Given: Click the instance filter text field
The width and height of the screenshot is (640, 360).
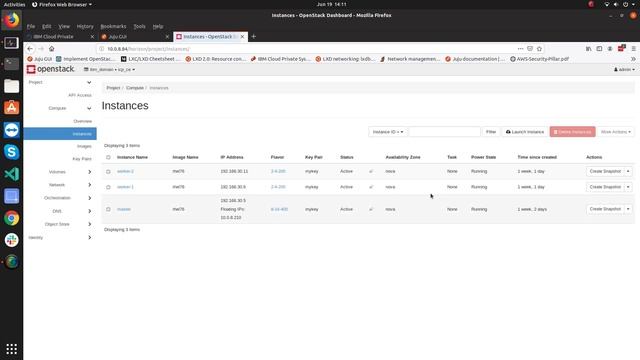Looking at the screenshot, I should 444,132.
